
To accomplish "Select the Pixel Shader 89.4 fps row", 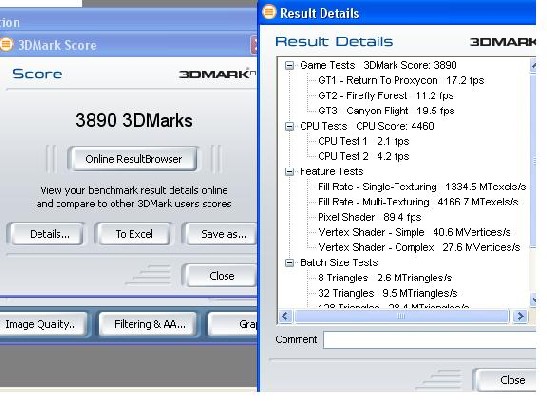I will click(370, 217).
